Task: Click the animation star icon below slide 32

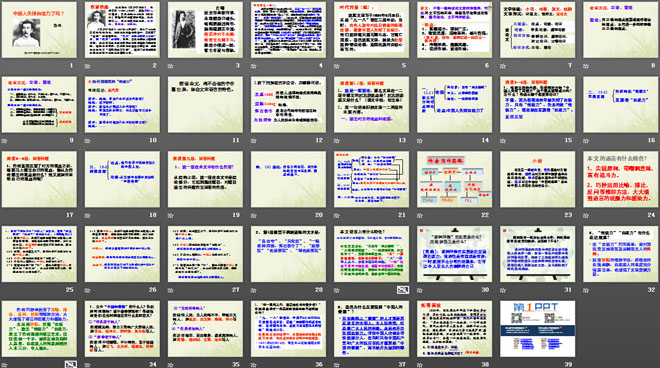Action: pos(586,290)
